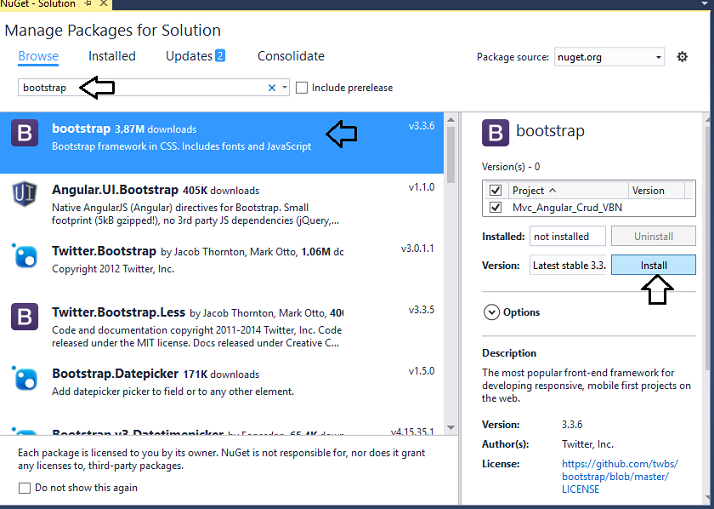Image resolution: width=714 pixels, height=509 pixels.
Task: Click the disabled Uninstall button
Action: pos(653,236)
